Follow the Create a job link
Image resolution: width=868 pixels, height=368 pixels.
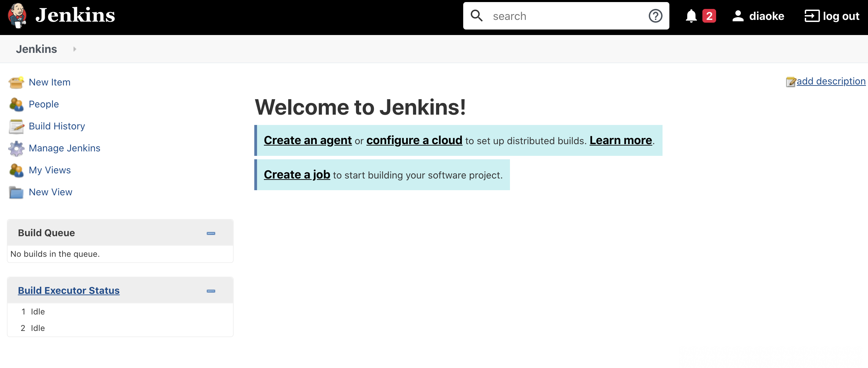point(297,175)
